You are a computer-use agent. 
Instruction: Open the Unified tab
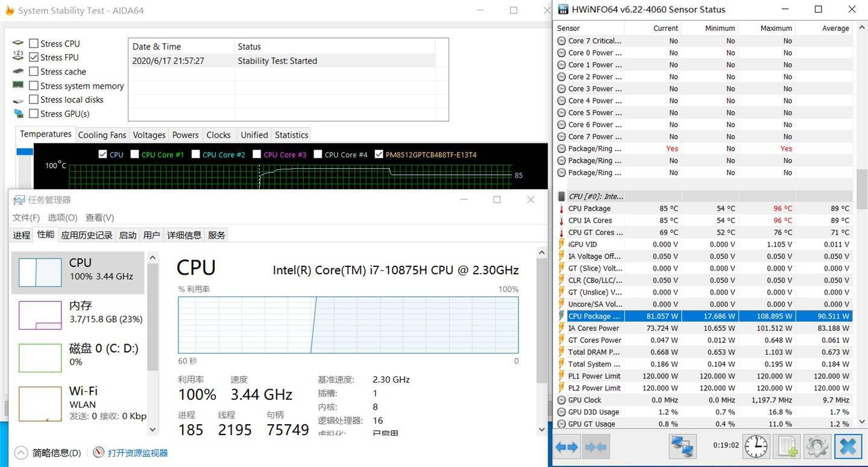point(254,135)
